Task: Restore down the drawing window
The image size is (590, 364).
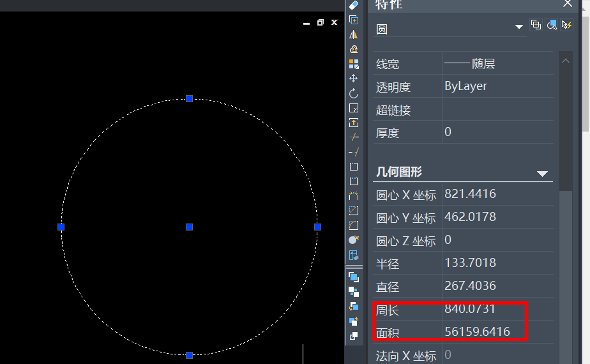Action: click(x=320, y=22)
